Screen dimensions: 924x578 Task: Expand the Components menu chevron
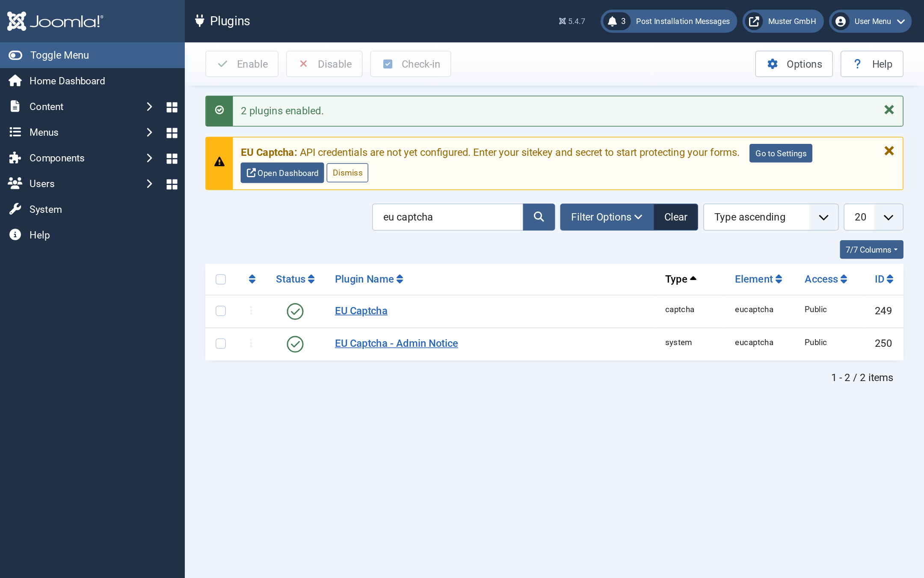[149, 158]
